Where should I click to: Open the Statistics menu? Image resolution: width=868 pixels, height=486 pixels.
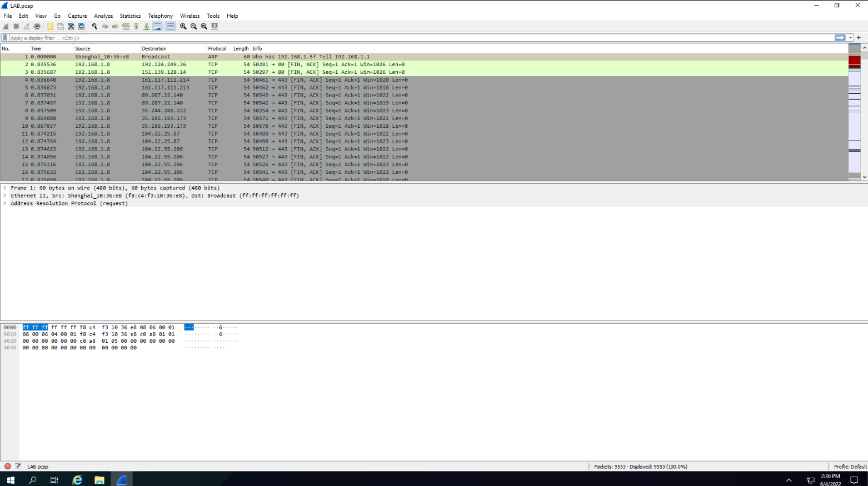(130, 16)
